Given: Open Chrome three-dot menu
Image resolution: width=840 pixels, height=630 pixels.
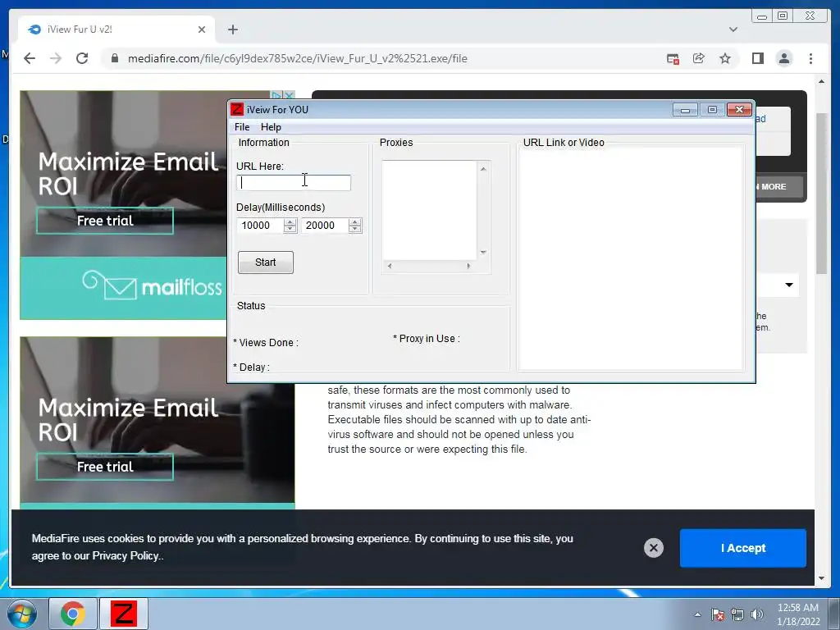Looking at the screenshot, I should point(810,58).
